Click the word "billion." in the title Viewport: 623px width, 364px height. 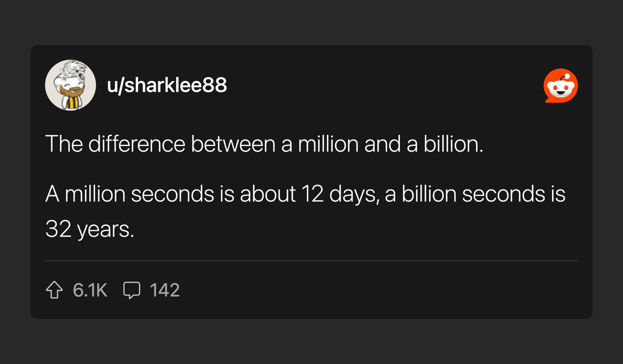(453, 144)
